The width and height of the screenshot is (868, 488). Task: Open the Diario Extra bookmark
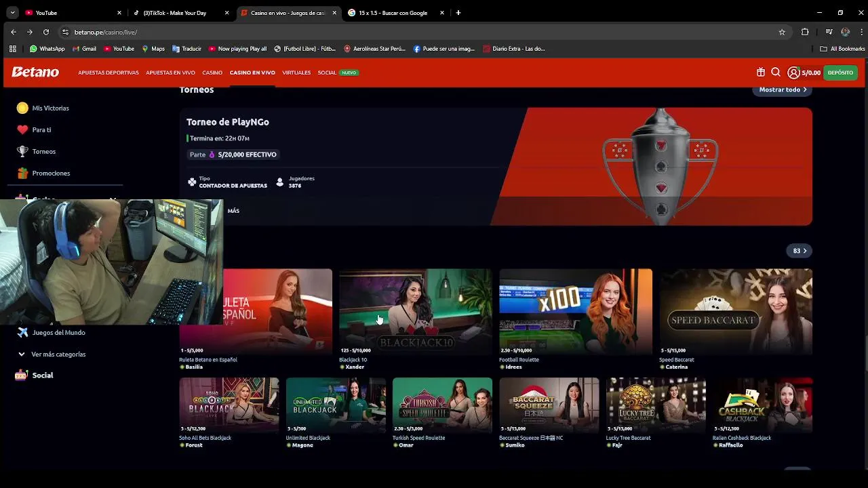pos(514,49)
